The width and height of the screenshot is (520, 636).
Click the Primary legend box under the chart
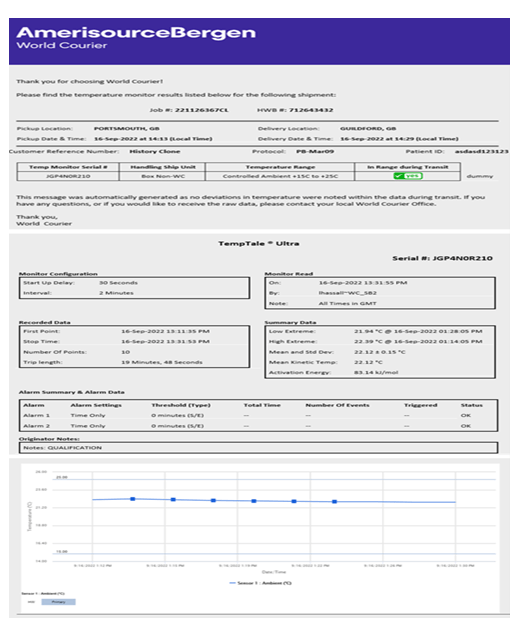tap(58, 602)
